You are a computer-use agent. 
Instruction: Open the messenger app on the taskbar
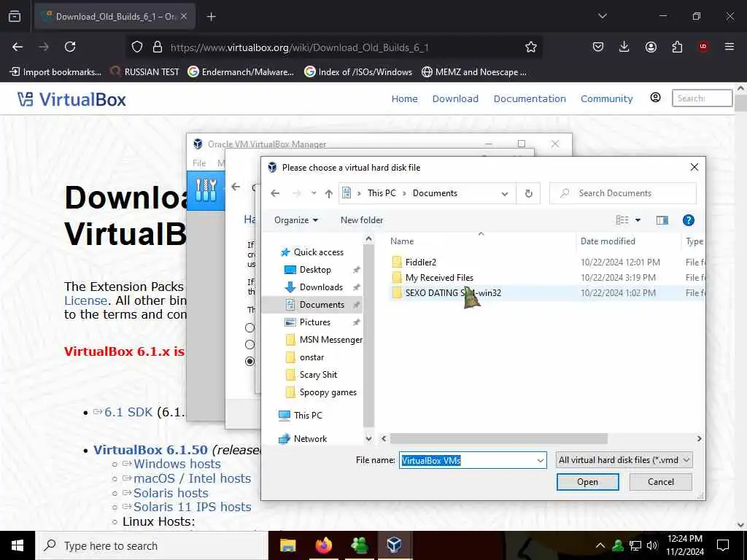click(x=359, y=545)
